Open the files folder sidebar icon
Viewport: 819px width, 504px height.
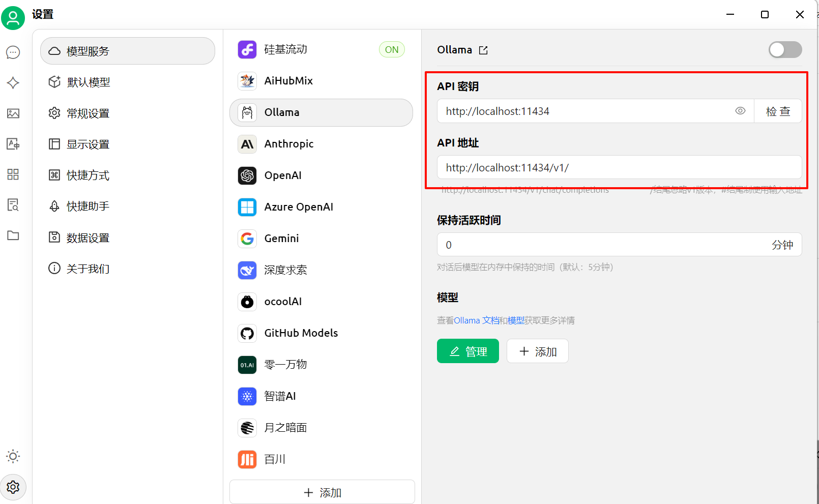click(13, 235)
